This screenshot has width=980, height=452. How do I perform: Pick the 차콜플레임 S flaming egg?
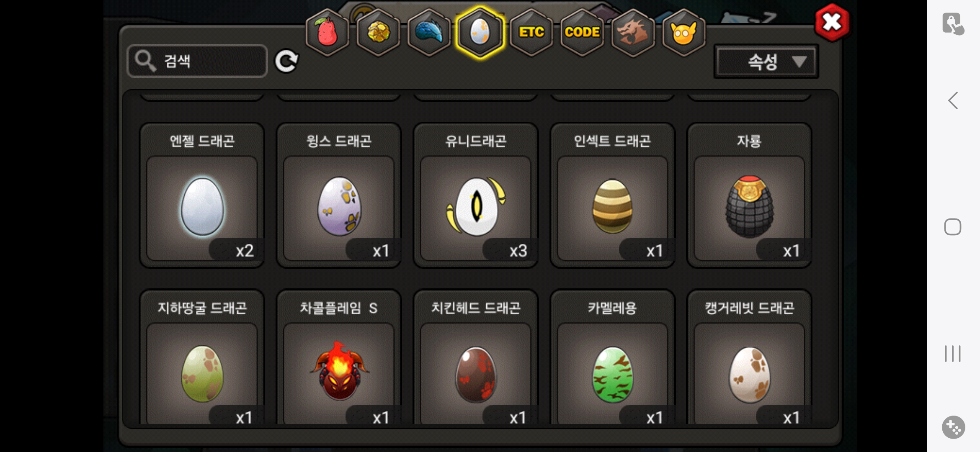coord(339,357)
